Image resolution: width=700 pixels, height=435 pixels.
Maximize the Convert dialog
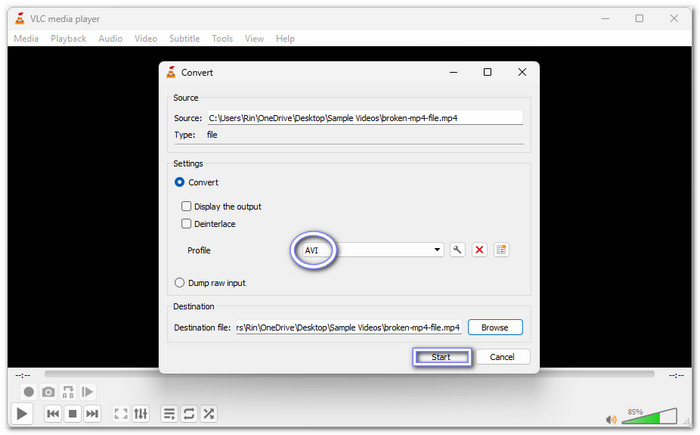tap(488, 72)
